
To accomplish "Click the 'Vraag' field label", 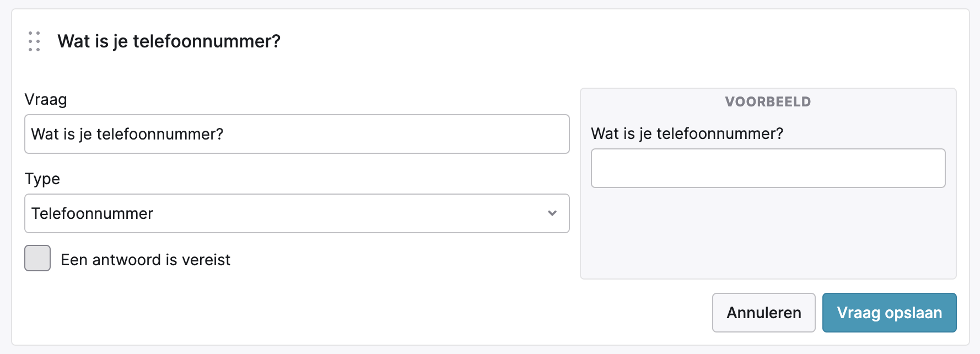I will (46, 100).
